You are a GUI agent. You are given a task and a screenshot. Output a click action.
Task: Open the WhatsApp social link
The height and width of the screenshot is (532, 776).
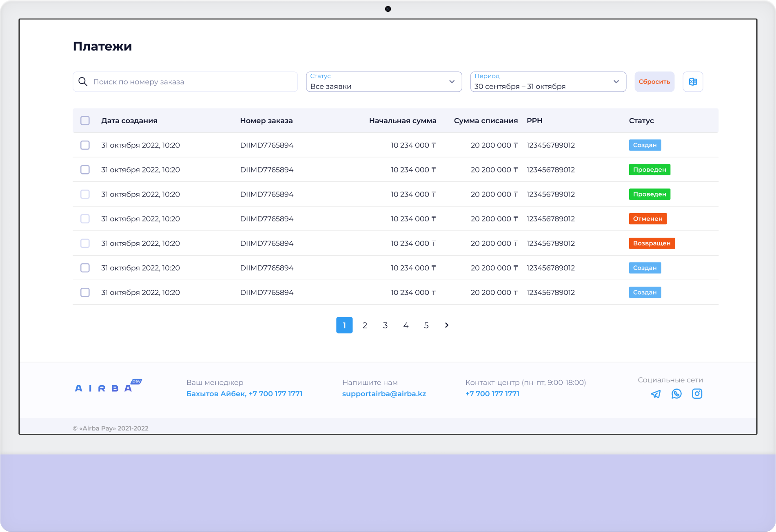676,394
